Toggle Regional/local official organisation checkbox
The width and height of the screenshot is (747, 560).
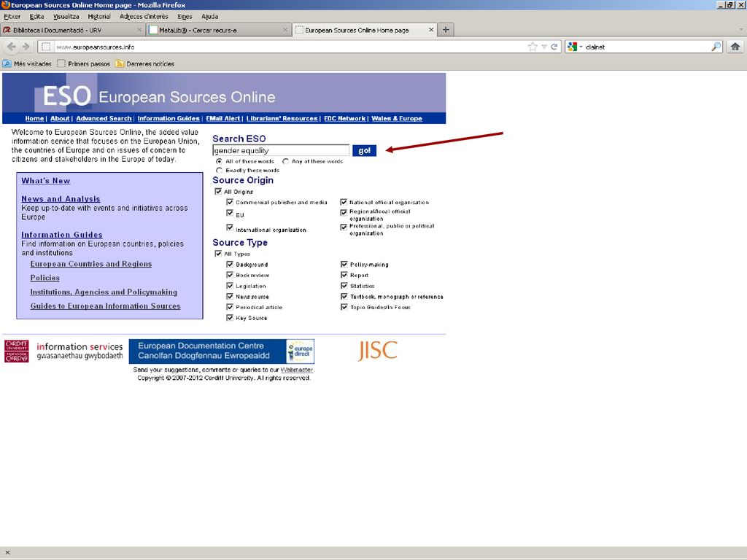pyautogui.click(x=344, y=212)
